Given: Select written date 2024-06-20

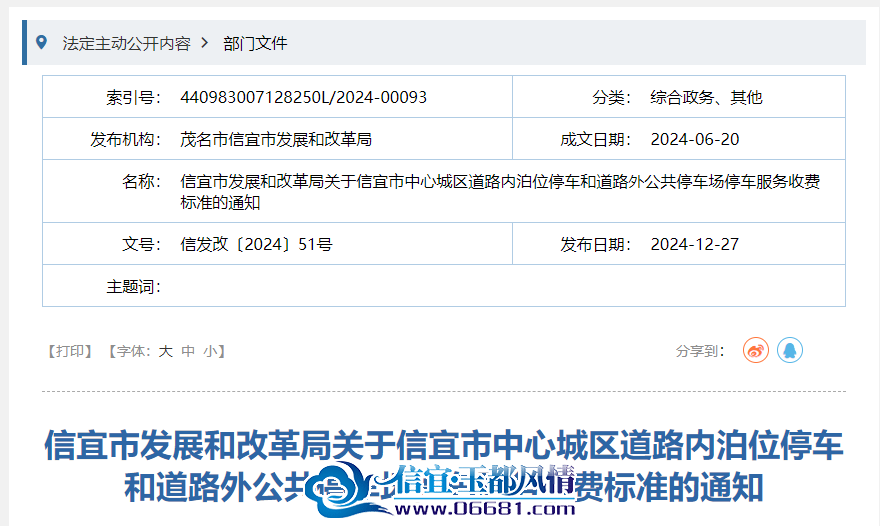Looking at the screenshot, I should 695,139.
